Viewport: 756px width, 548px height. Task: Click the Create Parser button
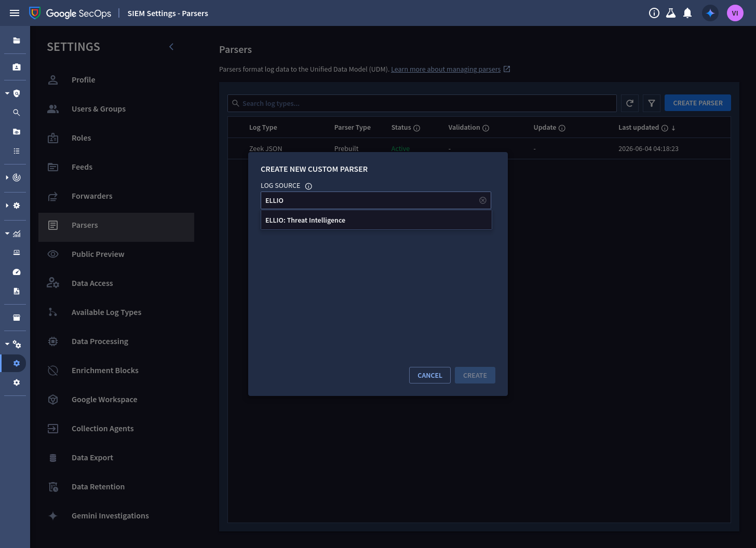[x=698, y=103]
